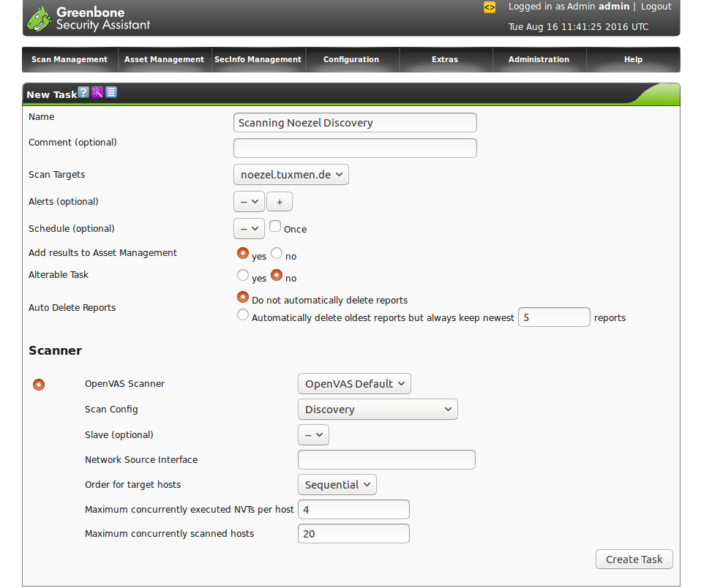Open the Configuration menu
This screenshot has width=701, height=588.
coord(351,60)
